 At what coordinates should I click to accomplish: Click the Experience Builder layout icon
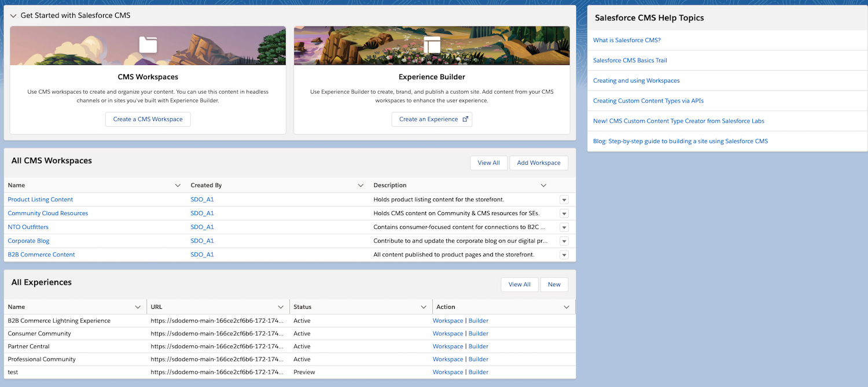click(x=432, y=45)
